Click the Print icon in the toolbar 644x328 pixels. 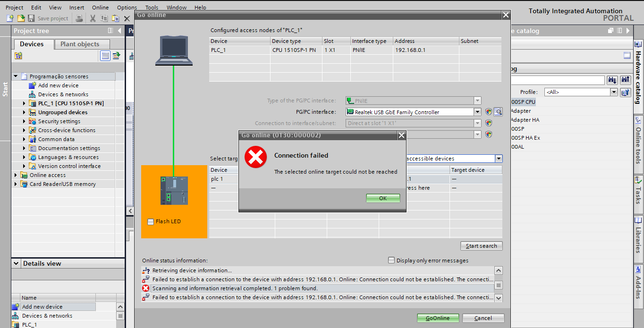pos(79,18)
